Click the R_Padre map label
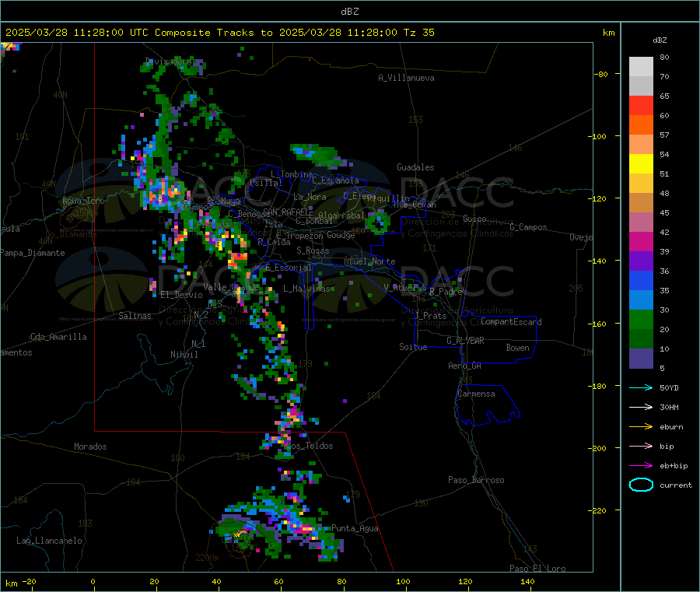The height and width of the screenshot is (592, 700). [x=446, y=292]
